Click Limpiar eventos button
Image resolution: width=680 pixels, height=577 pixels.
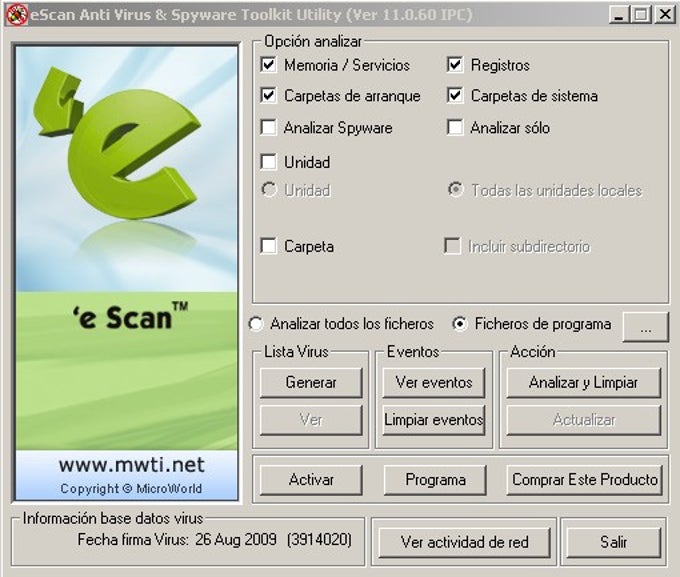(x=434, y=420)
